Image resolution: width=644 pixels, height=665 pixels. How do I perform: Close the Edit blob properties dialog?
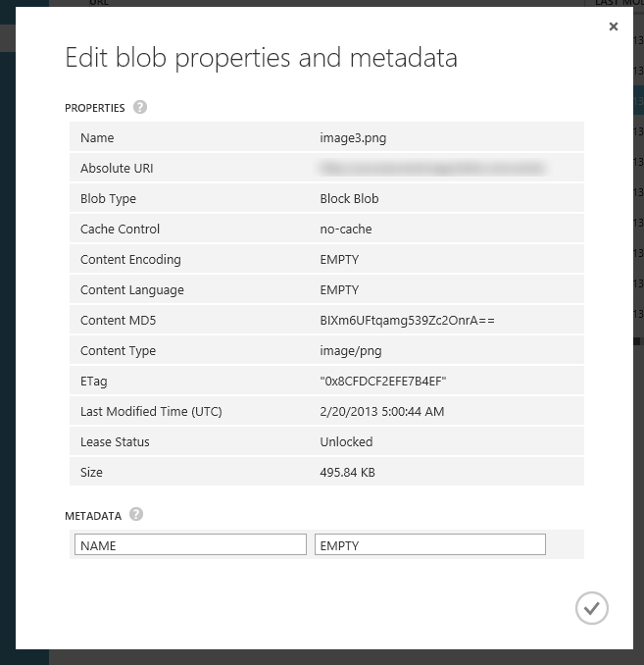tap(614, 26)
